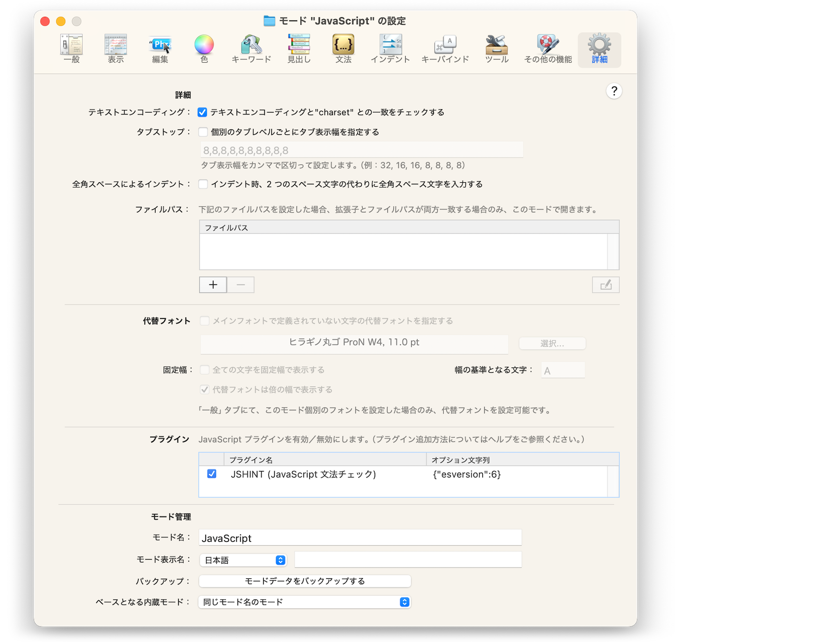
Task: Click the 選択... font button
Action: 552,343
